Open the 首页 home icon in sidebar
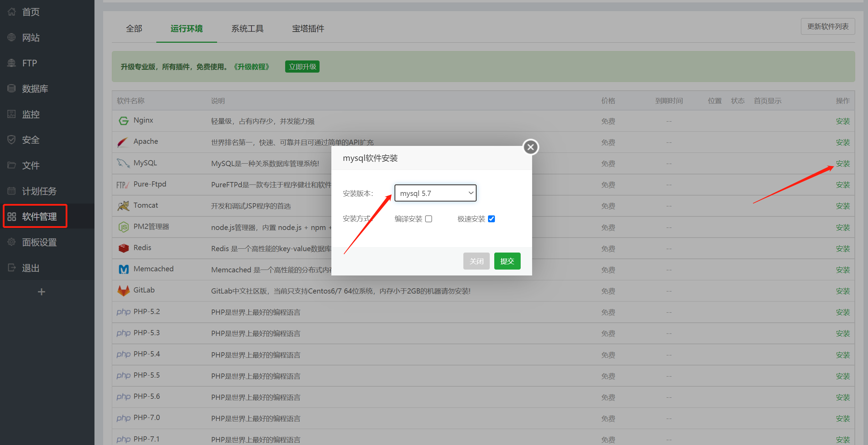This screenshot has height=445, width=868. click(11, 12)
